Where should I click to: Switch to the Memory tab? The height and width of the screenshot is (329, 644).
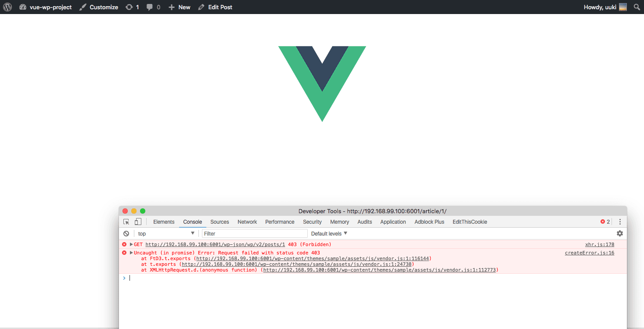click(339, 222)
